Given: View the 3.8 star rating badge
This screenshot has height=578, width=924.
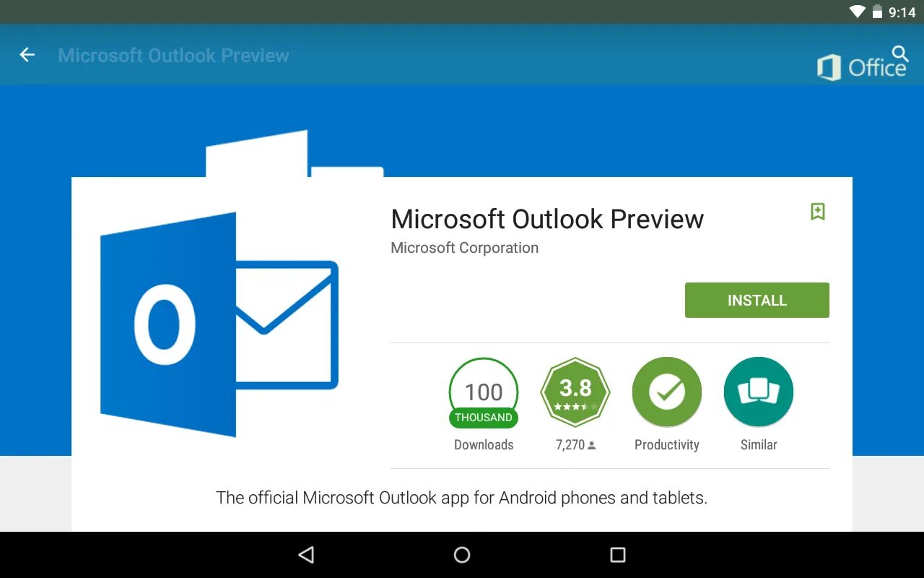Looking at the screenshot, I should (575, 392).
